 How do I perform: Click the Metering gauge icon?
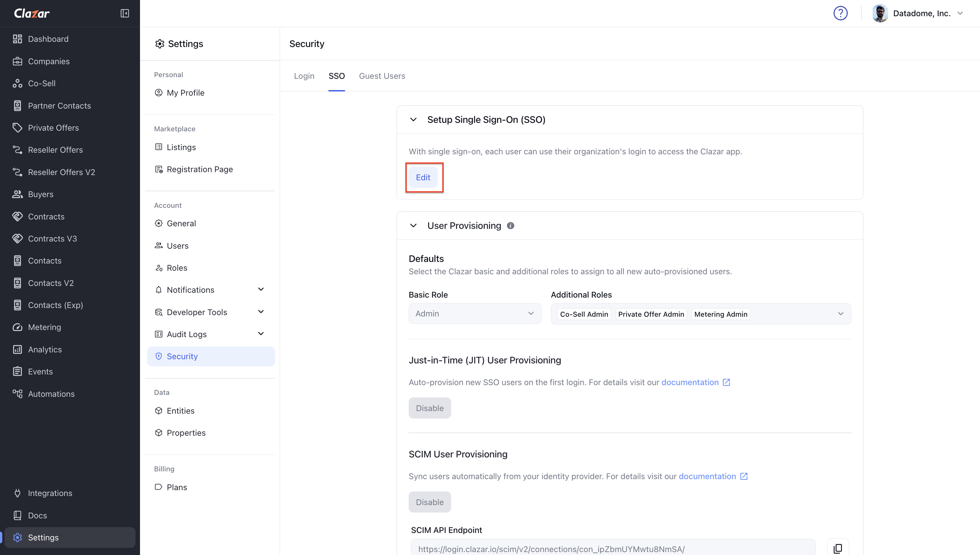[x=17, y=327]
